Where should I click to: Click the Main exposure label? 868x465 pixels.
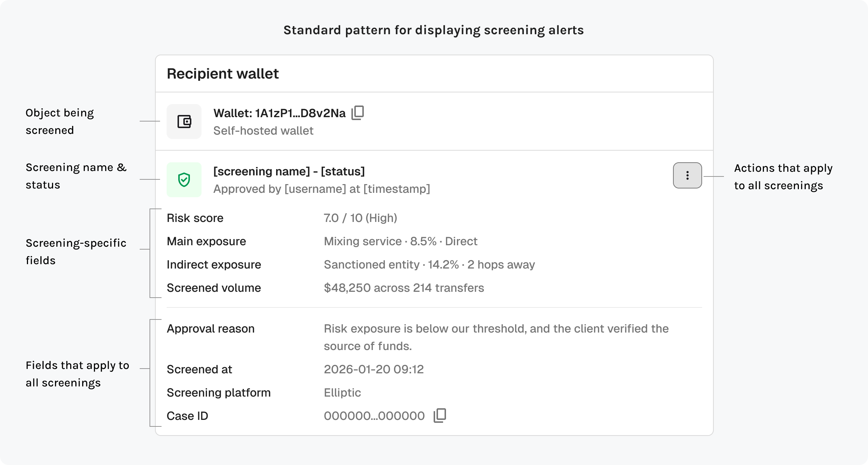click(x=206, y=241)
